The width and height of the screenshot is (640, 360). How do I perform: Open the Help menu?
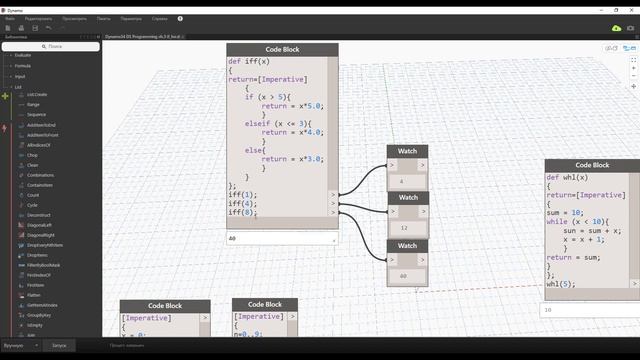160,19
